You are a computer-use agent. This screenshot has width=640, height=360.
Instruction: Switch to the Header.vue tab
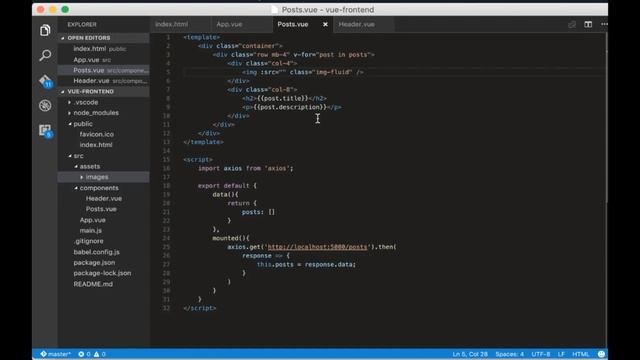tap(364, 24)
